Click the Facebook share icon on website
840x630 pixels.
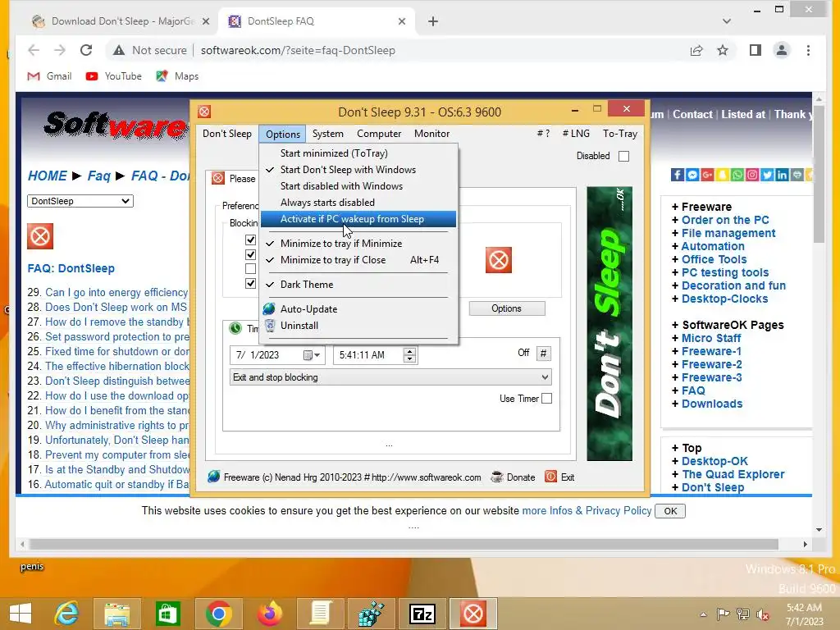click(x=677, y=175)
